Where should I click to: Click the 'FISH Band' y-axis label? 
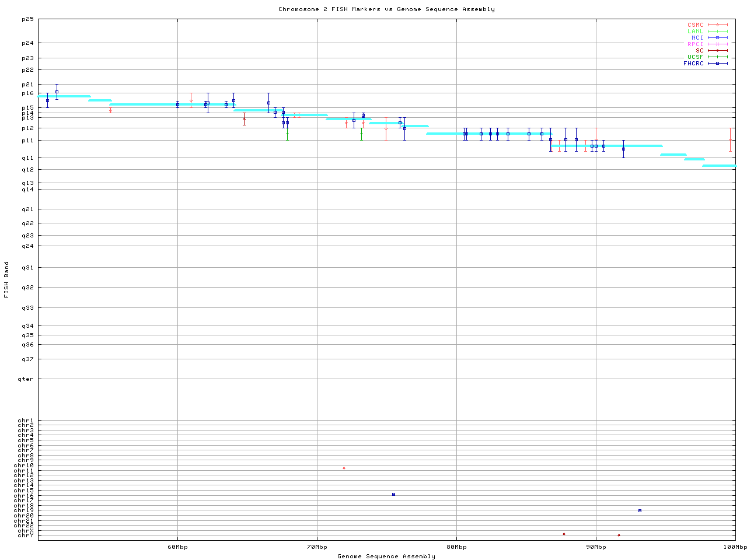click(7, 279)
